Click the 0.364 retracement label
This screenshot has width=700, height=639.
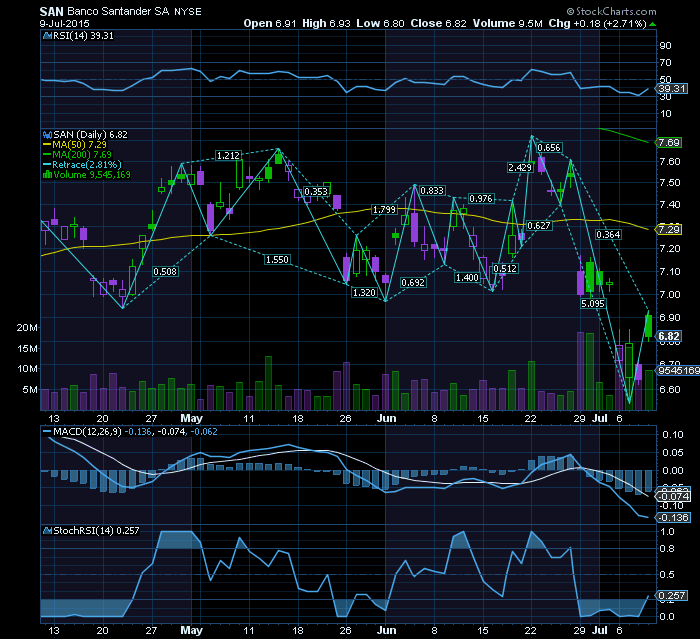click(608, 234)
